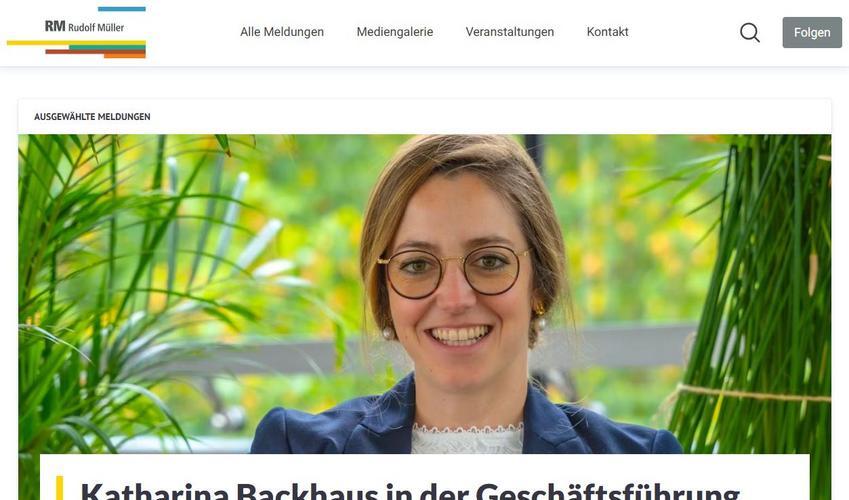Open the search magnifier icon
This screenshot has height=500, width=849.
point(749,33)
